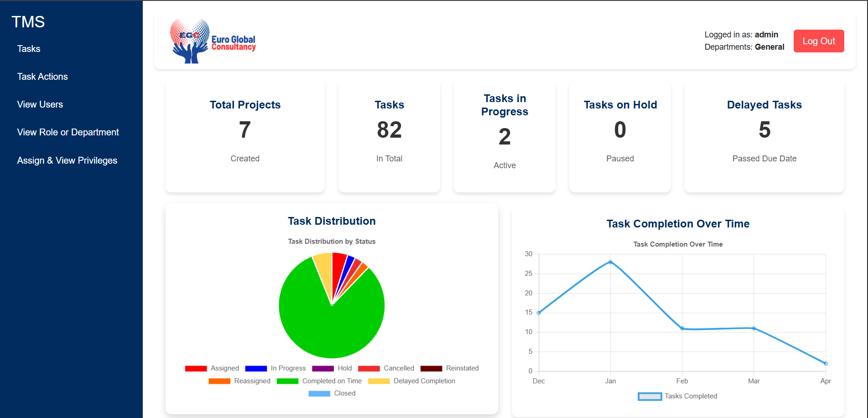
Task: Hide Completed on Time legend series
Action: click(x=319, y=381)
